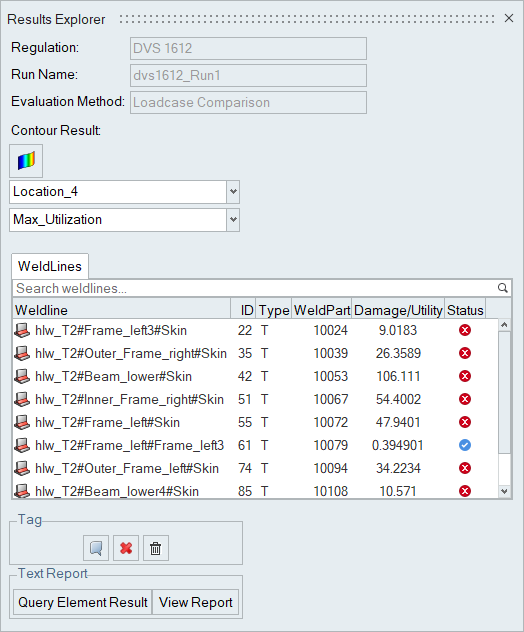This screenshot has width=524, height=632.
Task: Click Query Element Result button
Action: (x=83, y=602)
